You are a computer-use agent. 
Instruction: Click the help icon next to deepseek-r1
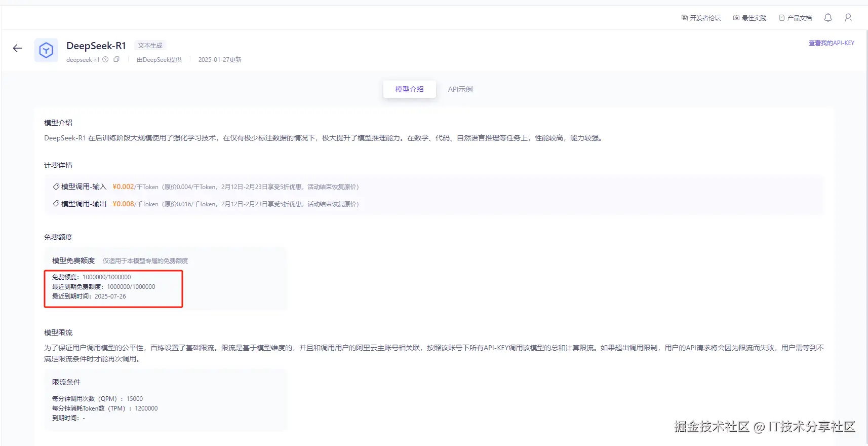105,59
